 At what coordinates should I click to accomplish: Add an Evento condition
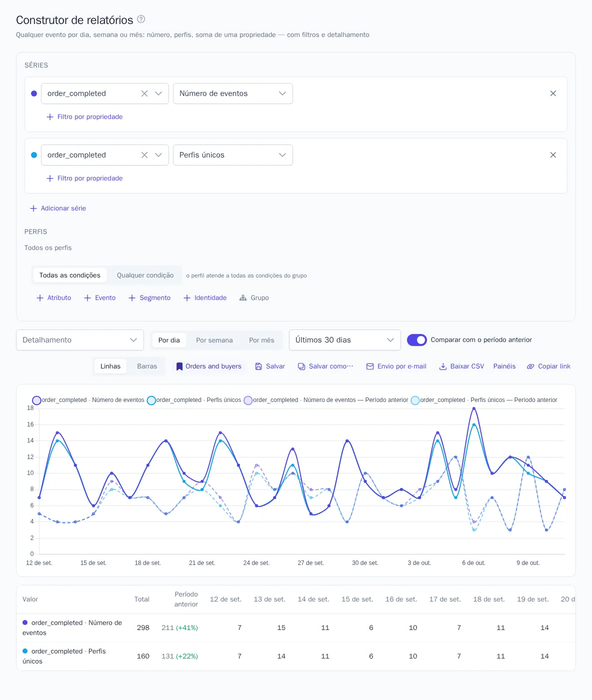click(x=100, y=297)
